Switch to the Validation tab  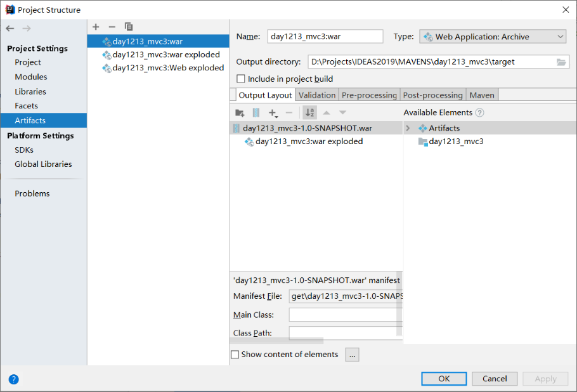coord(317,95)
